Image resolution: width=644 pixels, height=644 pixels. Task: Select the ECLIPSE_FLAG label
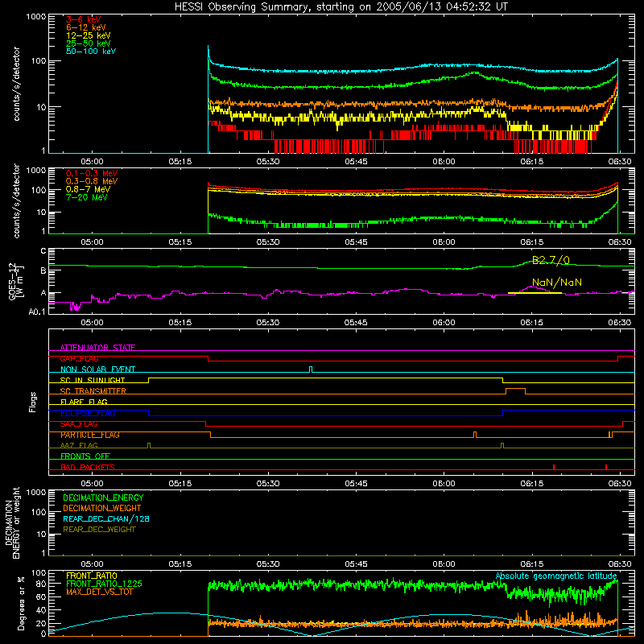point(88,413)
